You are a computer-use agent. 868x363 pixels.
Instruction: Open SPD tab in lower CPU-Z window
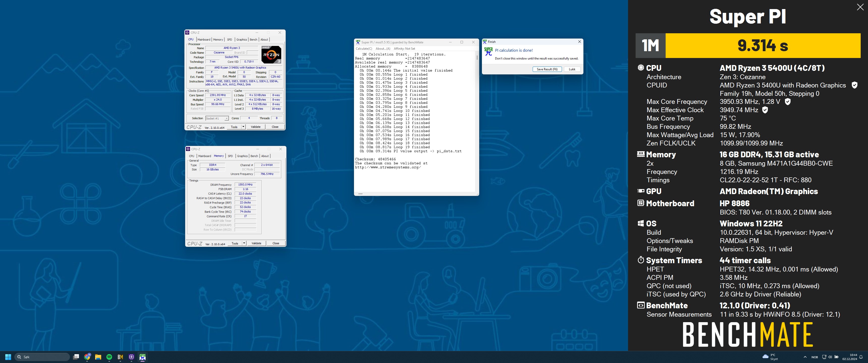tap(230, 156)
